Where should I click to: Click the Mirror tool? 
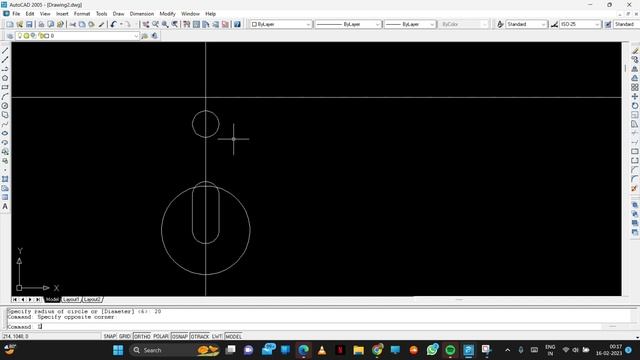(635, 69)
